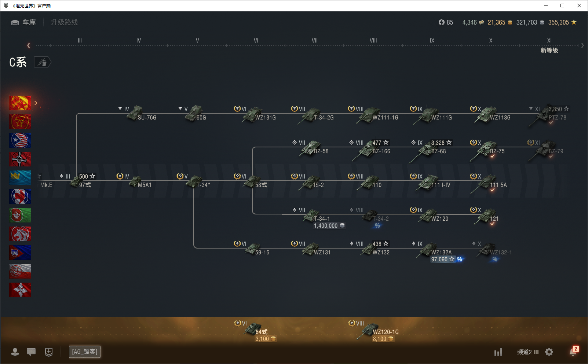Screen dimensions: 588x364
Task: Open the 升级路线 tab
Action: click(64, 22)
